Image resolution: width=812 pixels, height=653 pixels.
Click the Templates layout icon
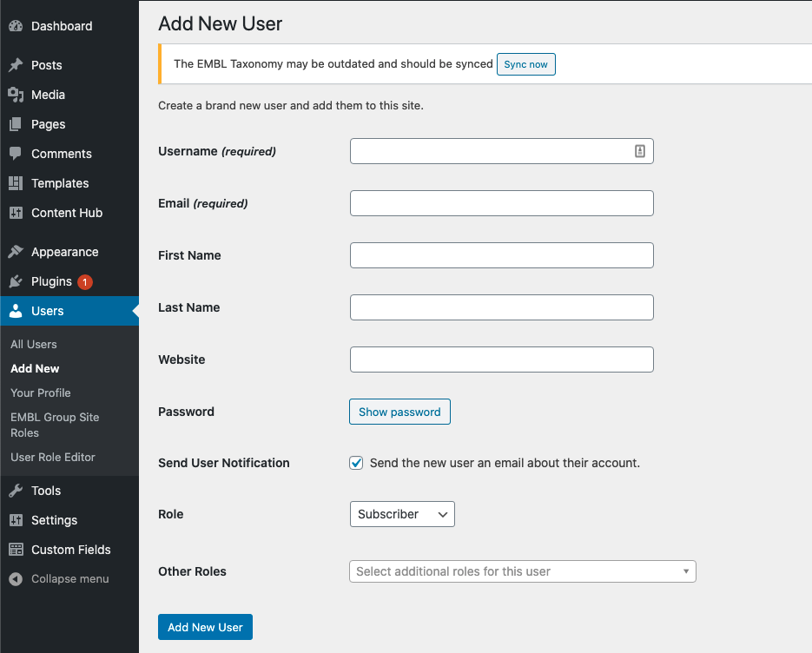[x=16, y=183]
